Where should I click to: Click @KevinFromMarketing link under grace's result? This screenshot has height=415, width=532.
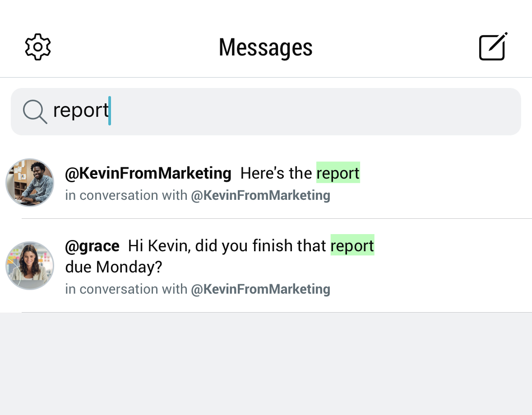260,290
